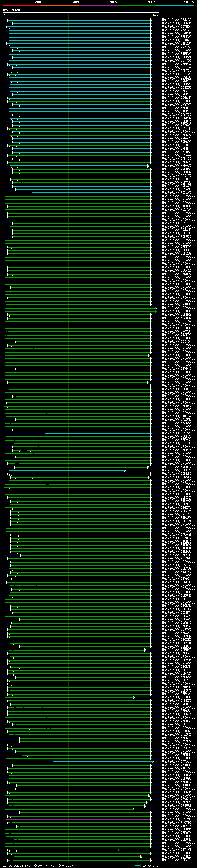Select label UniRef100_B6SLQ7
The height and width of the screenshot is (868, 197).
click(x=177, y=78)
